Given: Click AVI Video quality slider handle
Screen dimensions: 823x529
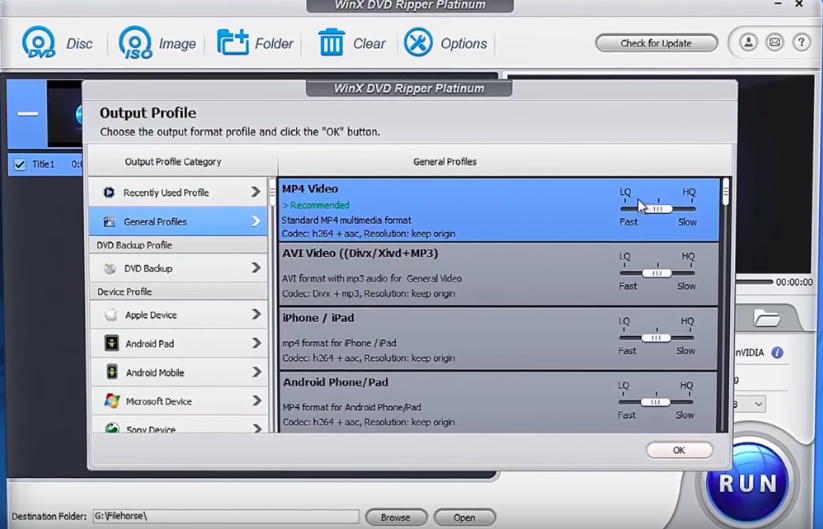Looking at the screenshot, I should (657, 273).
